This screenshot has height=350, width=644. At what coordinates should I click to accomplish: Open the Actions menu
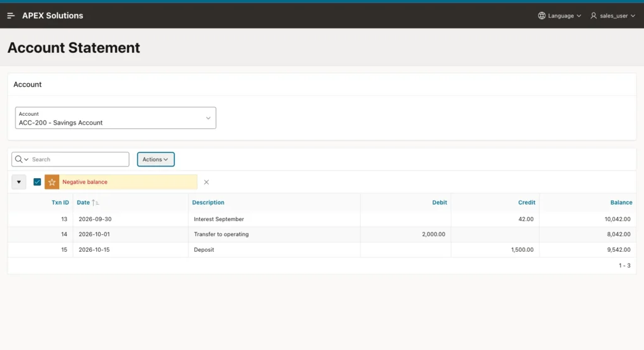coord(156,159)
